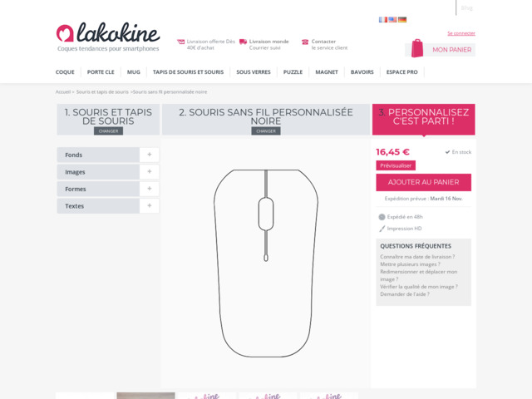This screenshot has width=532, height=399.
Task: Click the delivery truck icon
Action: 243,42
